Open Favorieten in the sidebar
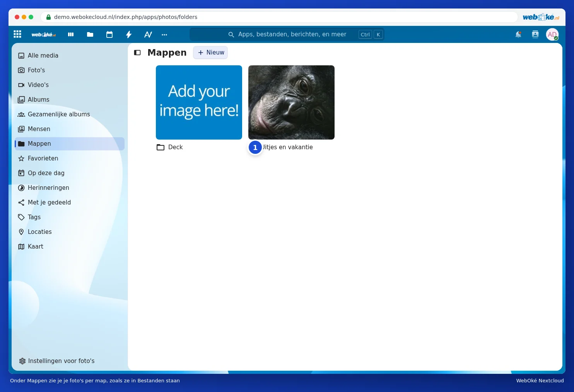This screenshot has width=574, height=392. click(x=70, y=159)
